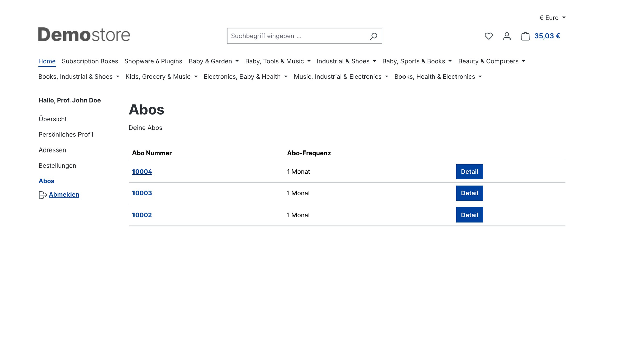The image size is (644, 362).
Task: Click Detail button for Abo 10004
Action: [469, 172]
